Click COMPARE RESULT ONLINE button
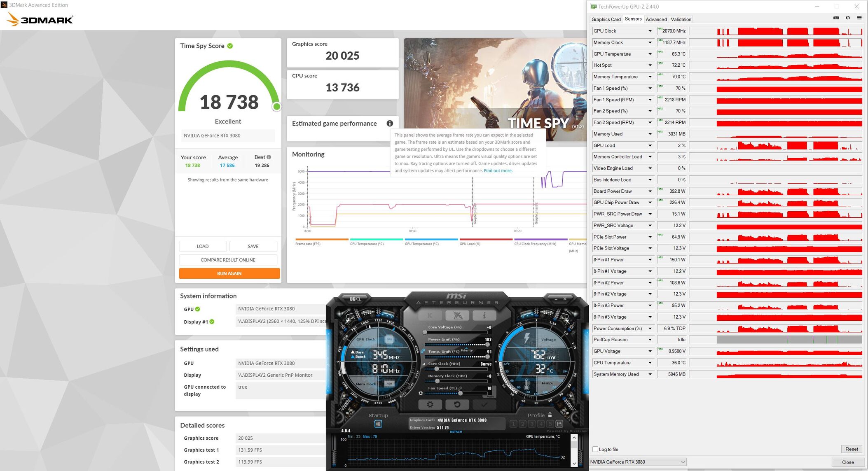 (228, 260)
